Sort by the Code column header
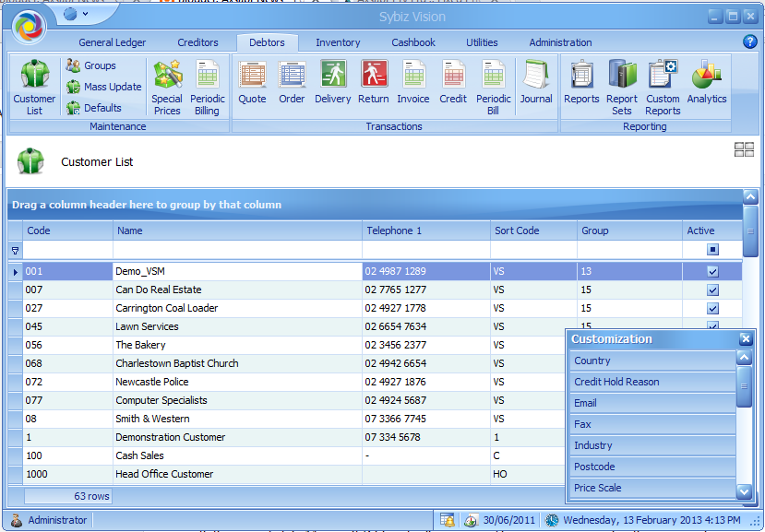The image size is (765, 532). point(67,231)
